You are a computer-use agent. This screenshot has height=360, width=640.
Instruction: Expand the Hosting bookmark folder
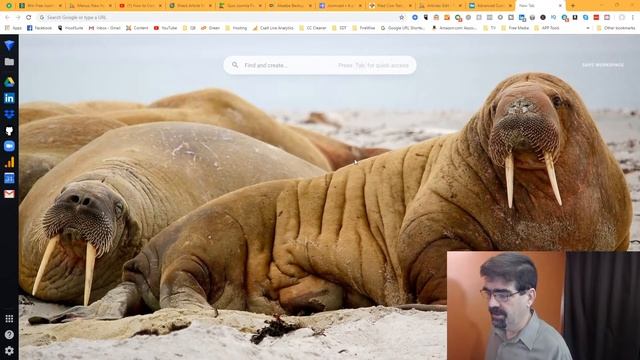click(x=236, y=28)
